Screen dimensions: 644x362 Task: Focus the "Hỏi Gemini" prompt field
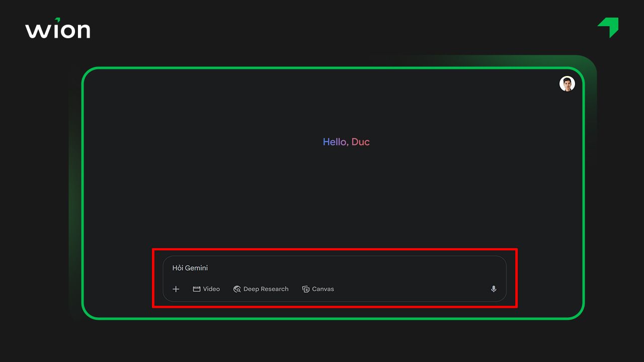pyautogui.click(x=190, y=268)
